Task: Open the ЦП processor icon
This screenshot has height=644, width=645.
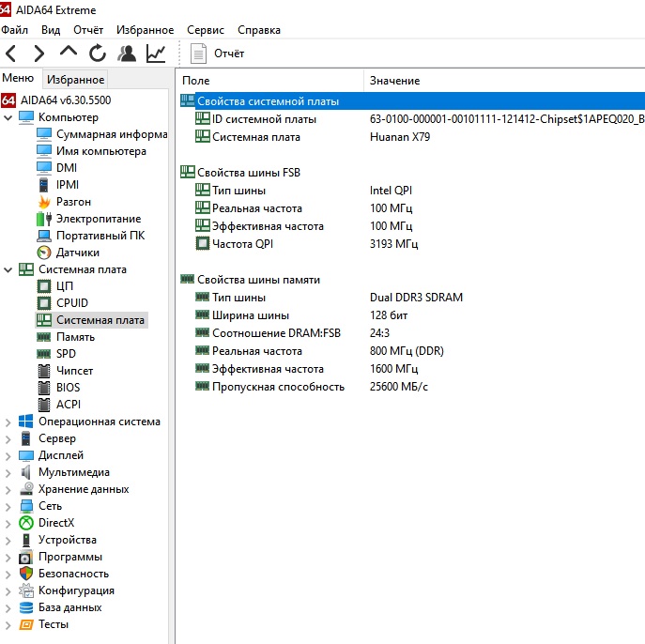Action: (x=44, y=285)
